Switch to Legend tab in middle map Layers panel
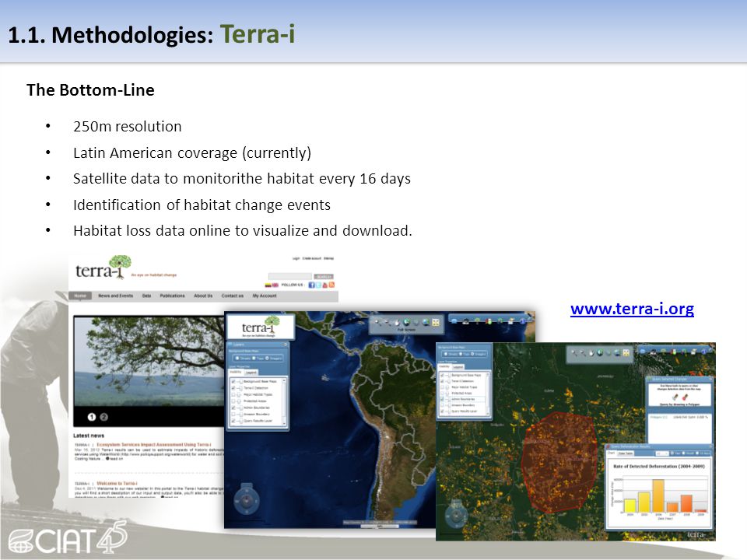747x560 pixels. [x=251, y=373]
